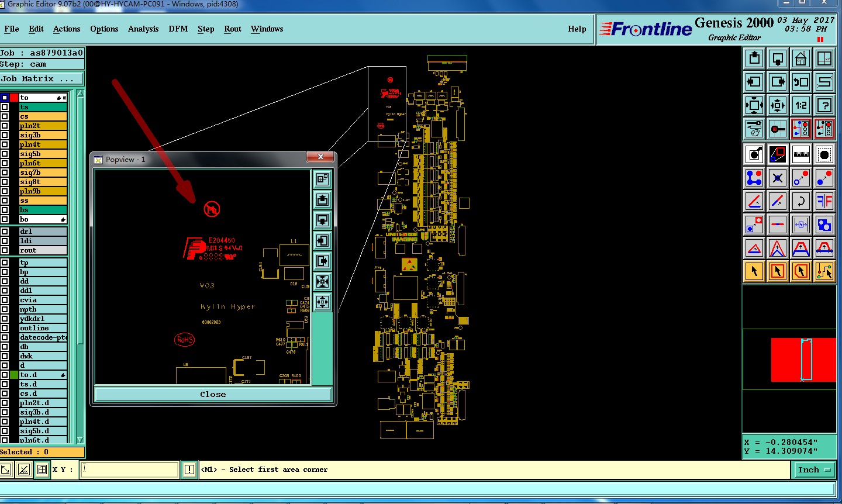Select the polygon area pointer tool
Image resolution: width=842 pixels, height=504 pixels.
click(x=801, y=271)
